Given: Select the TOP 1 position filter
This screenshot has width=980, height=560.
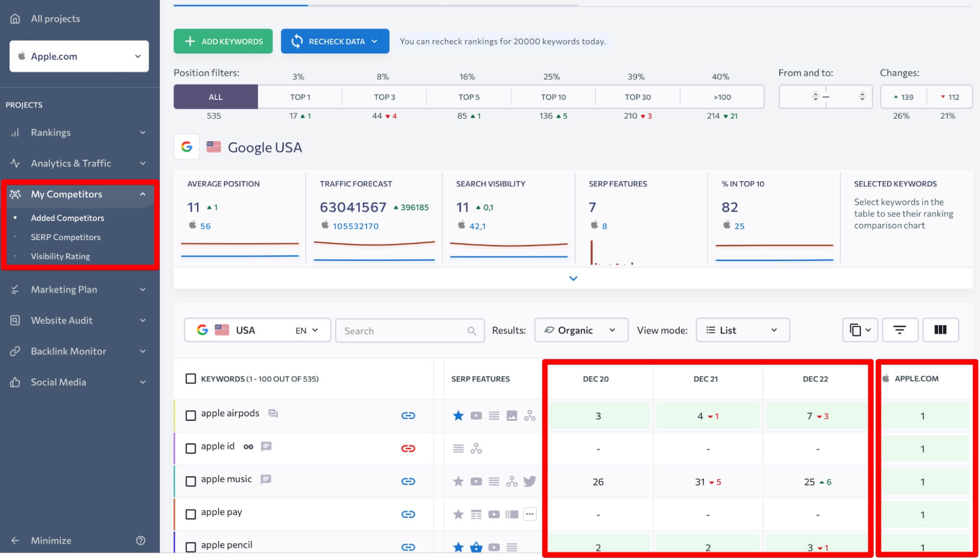Looking at the screenshot, I should tap(300, 97).
